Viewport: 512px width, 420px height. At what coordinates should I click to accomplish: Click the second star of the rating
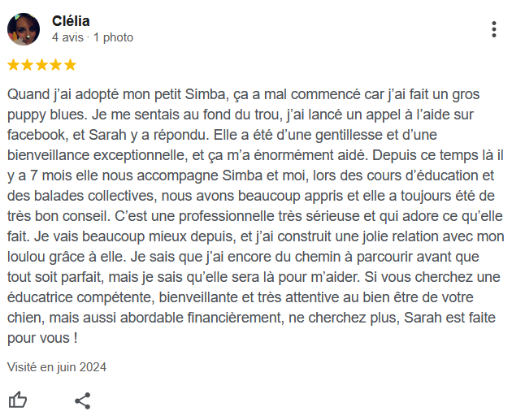27,64
